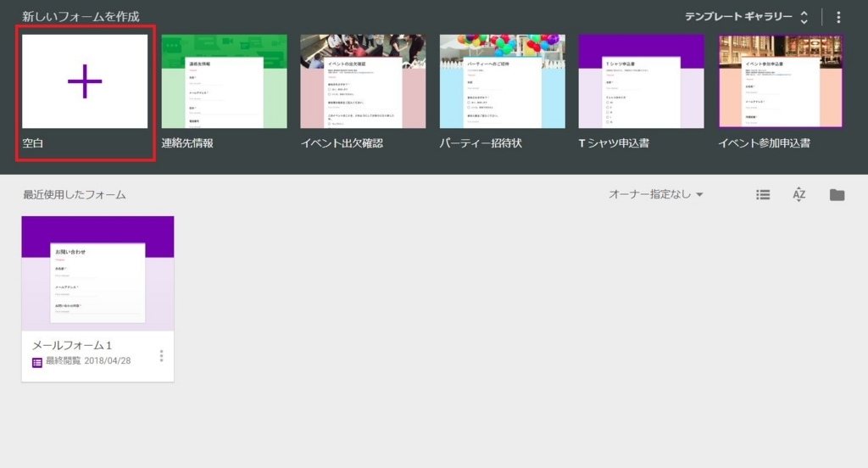
Task: Open the three-dot menu for メールフォーム 1
Action: [162, 355]
